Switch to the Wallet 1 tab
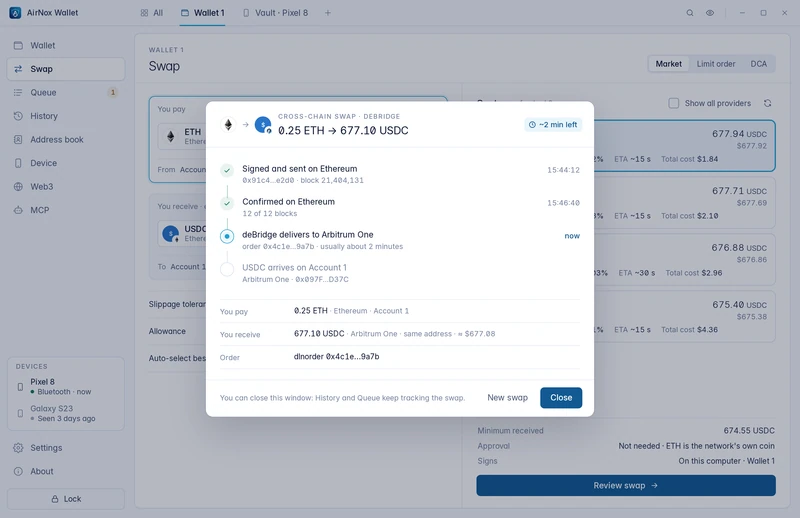Image resolution: width=800 pixels, height=518 pixels. coord(203,13)
